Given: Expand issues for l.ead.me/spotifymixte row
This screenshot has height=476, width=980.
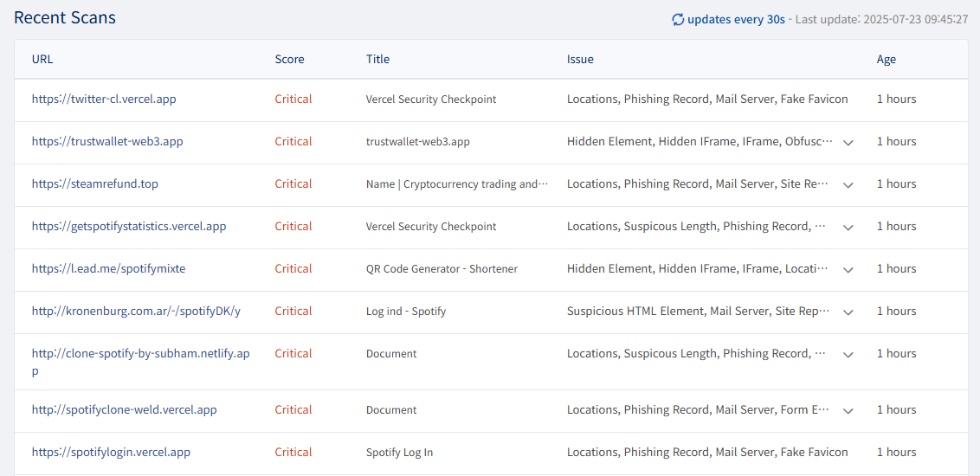Looking at the screenshot, I should tap(848, 269).
